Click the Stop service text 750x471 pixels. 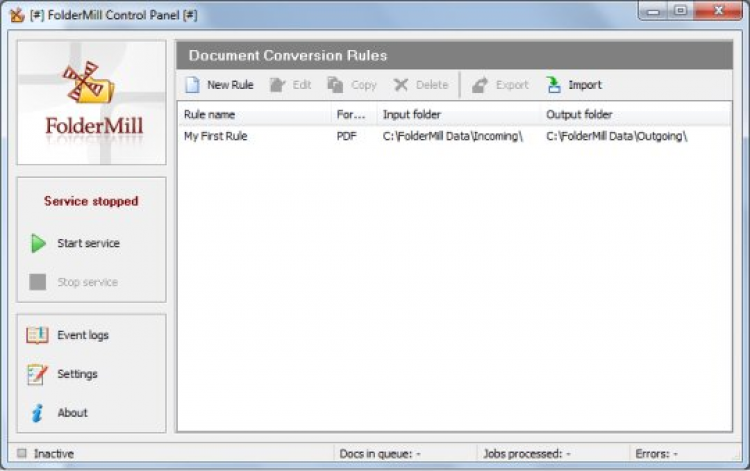click(88, 282)
